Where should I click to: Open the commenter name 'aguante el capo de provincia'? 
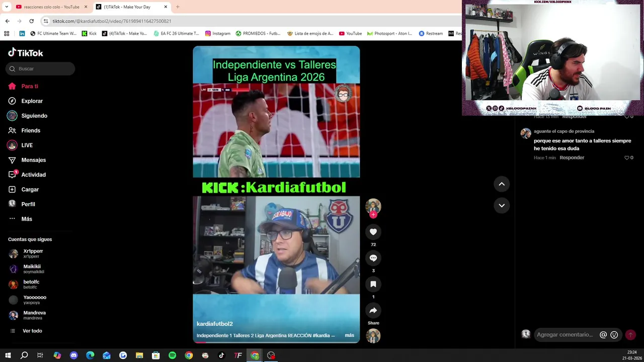tap(564, 131)
